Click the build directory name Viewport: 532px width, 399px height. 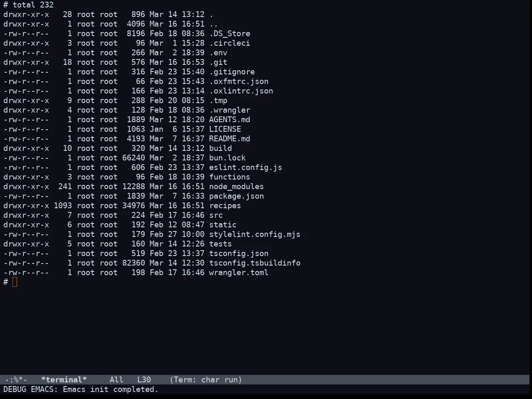[x=220, y=148]
